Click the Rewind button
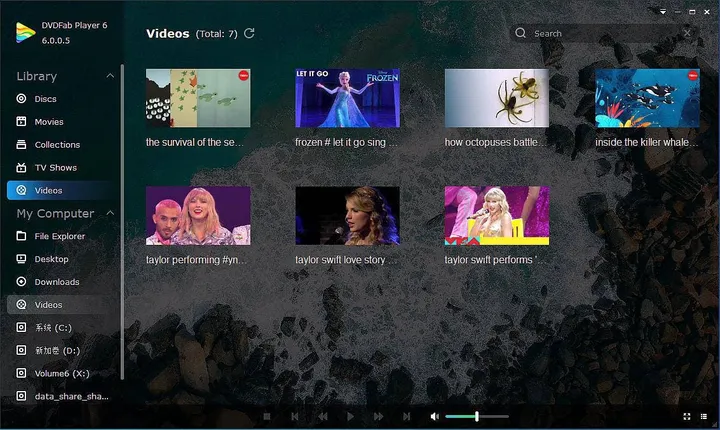Viewport: 720px width, 430px height. pos(323,416)
